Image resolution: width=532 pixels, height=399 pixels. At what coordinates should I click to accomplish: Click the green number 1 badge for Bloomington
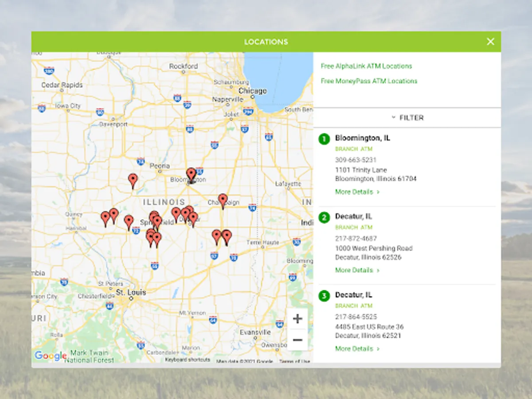(x=324, y=139)
